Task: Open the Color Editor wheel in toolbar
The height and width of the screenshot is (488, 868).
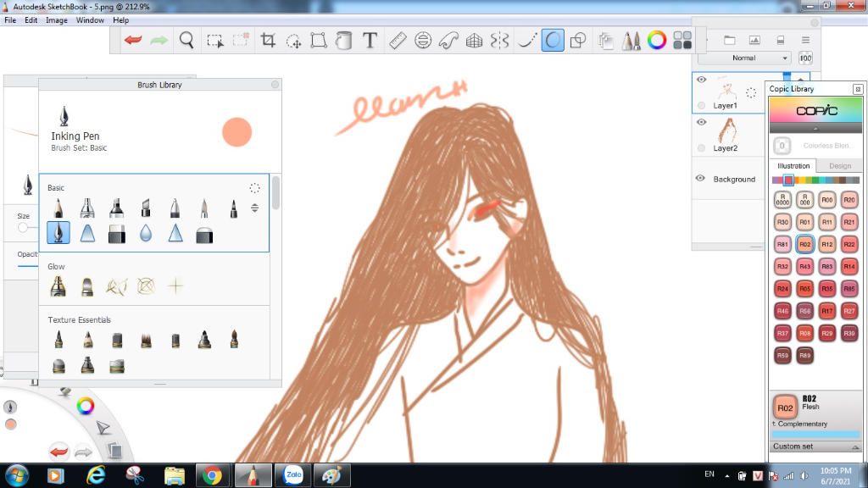Action: point(657,41)
